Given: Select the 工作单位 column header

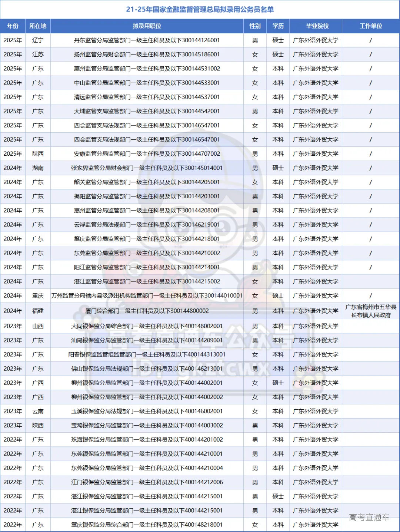Looking at the screenshot, I should pyautogui.click(x=370, y=26).
